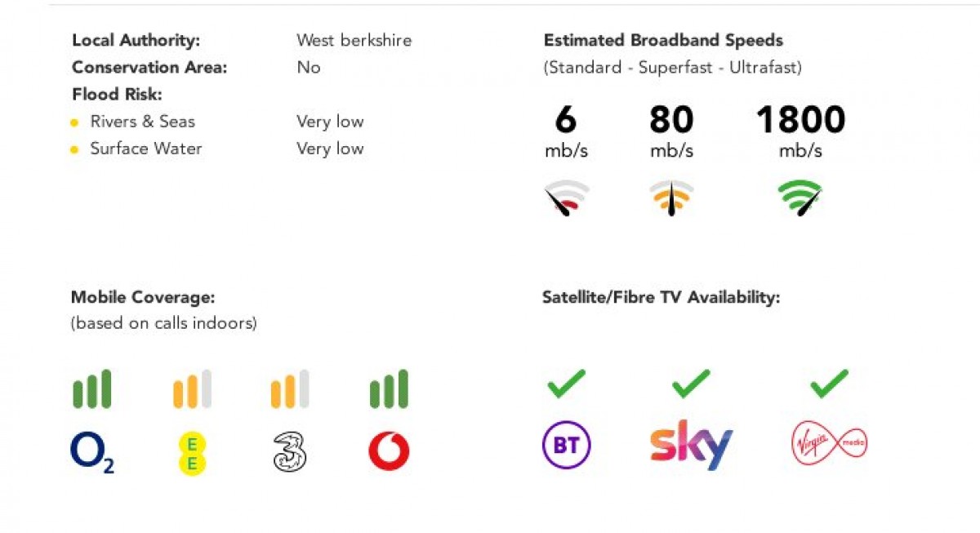The image size is (980, 533).
Task: Click the green checkmark above BT
Action: pyautogui.click(x=567, y=383)
